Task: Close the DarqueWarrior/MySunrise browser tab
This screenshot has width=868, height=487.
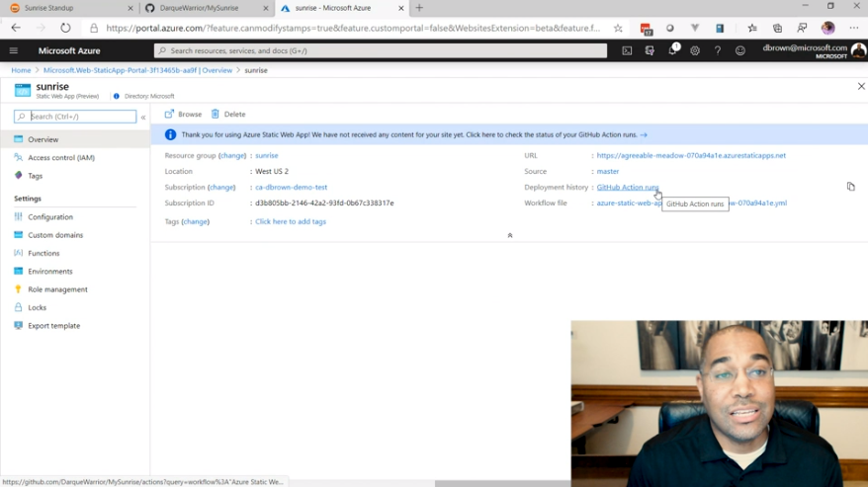Action: click(x=266, y=8)
